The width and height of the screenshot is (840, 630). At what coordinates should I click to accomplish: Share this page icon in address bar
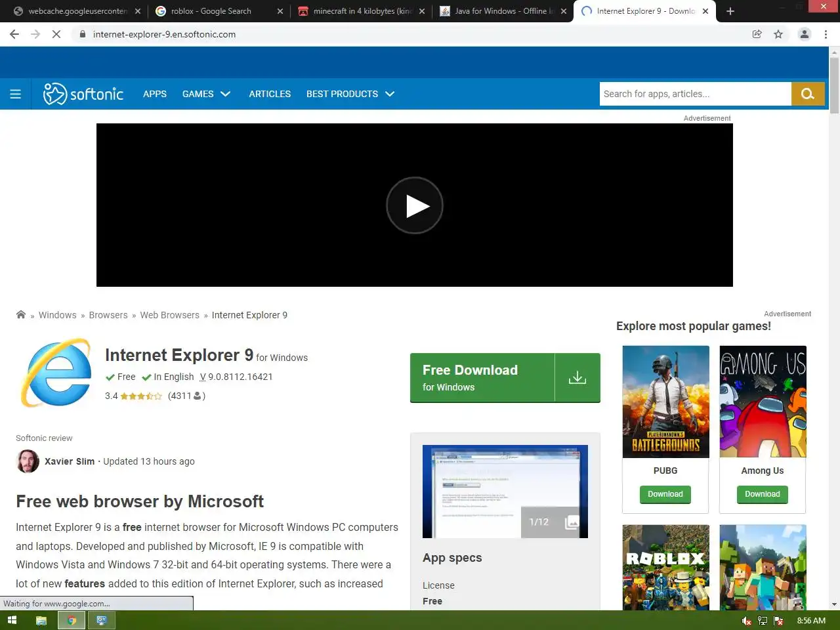tap(757, 34)
